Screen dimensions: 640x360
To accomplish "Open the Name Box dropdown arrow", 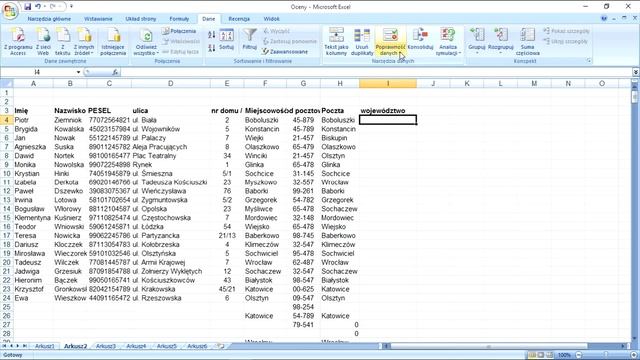I will pos(78,72).
